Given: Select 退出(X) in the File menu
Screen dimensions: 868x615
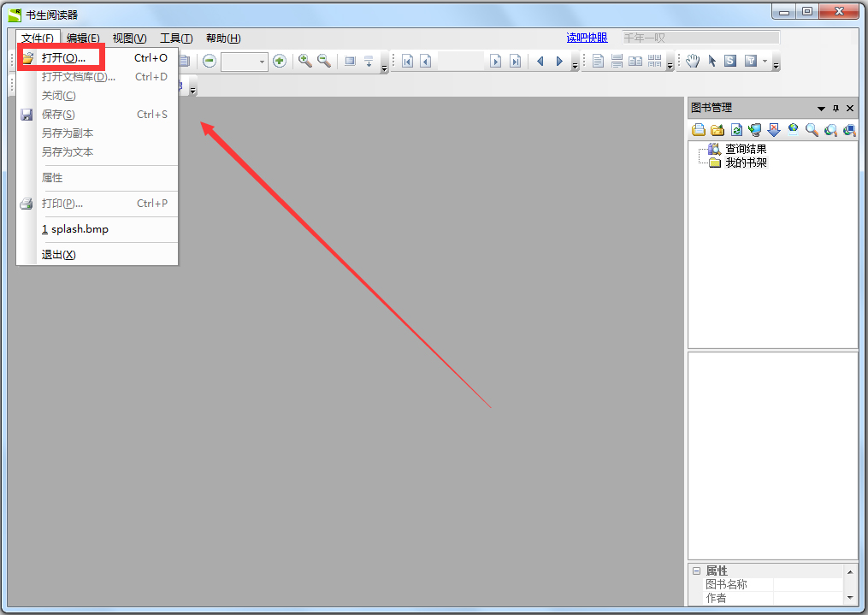Looking at the screenshot, I should [58, 255].
